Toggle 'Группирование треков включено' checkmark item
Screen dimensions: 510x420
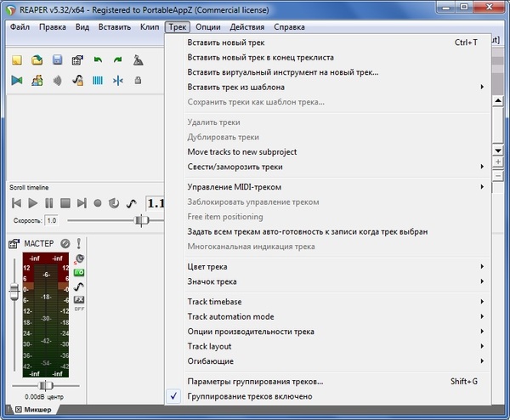point(250,396)
